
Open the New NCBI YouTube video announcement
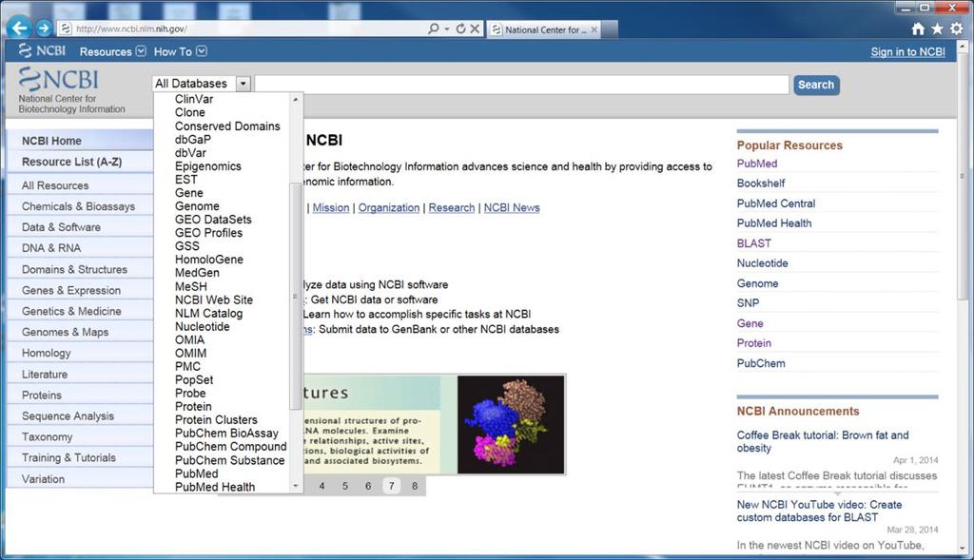(819, 511)
